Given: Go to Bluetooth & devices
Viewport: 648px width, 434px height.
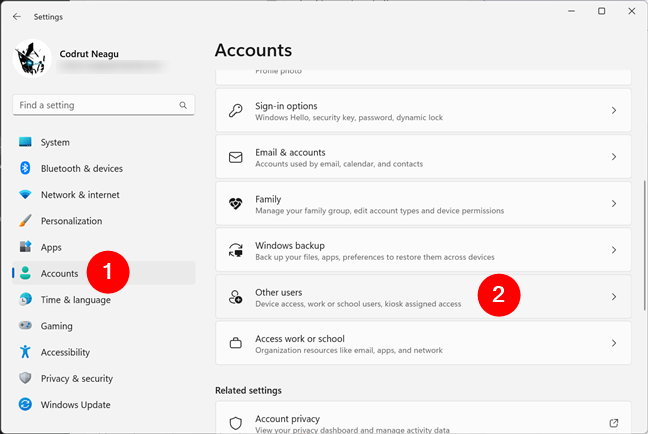Looking at the screenshot, I should coord(104,168).
